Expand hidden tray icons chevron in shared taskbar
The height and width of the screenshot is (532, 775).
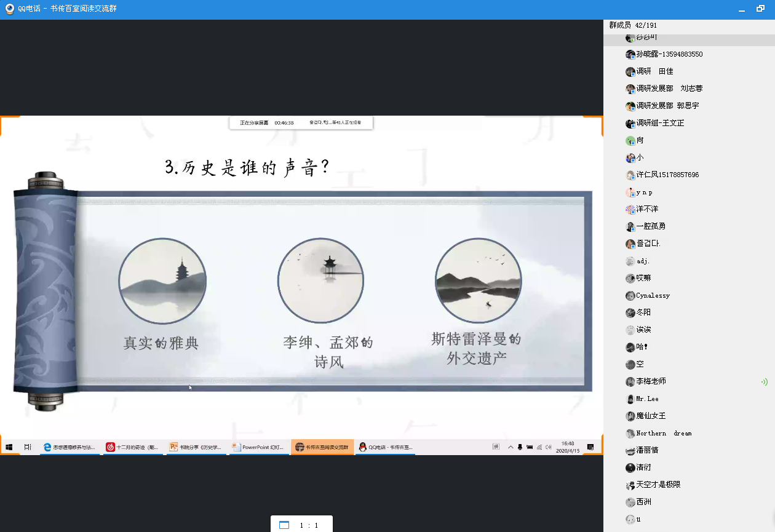tap(511, 447)
